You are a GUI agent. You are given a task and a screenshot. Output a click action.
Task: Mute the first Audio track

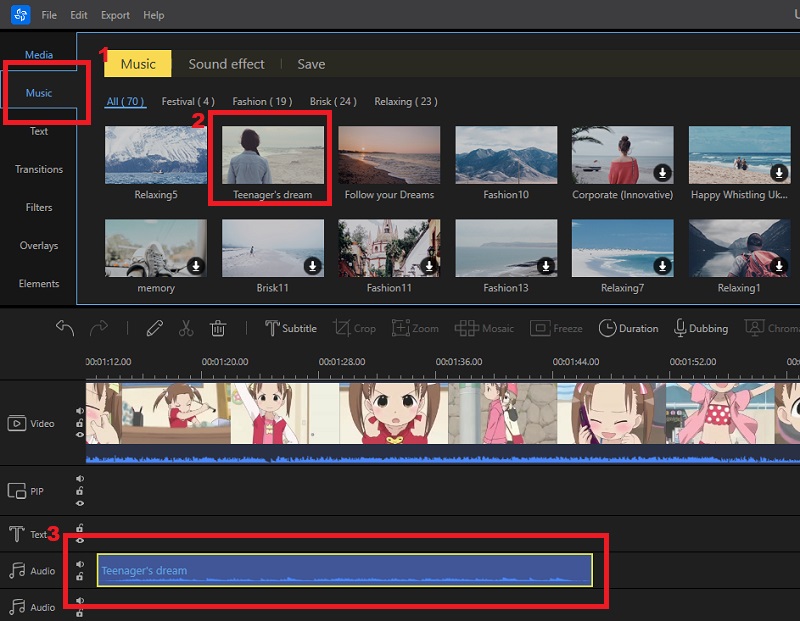pos(80,564)
